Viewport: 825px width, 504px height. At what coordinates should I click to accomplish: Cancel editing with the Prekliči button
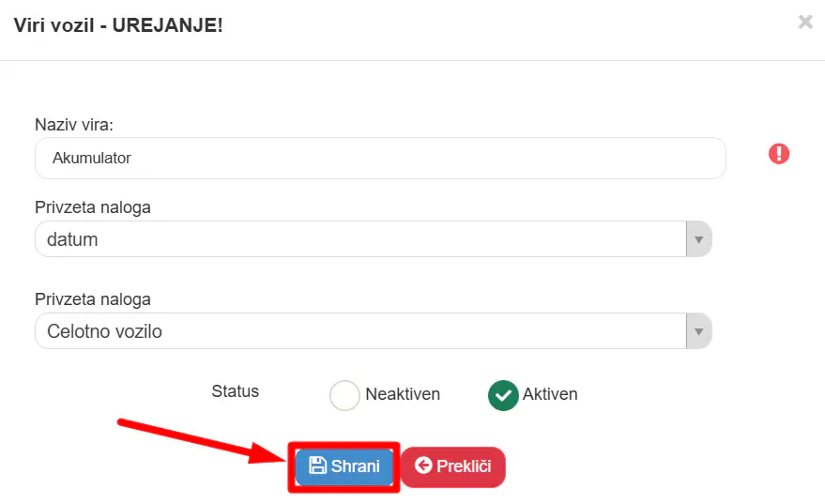click(453, 466)
